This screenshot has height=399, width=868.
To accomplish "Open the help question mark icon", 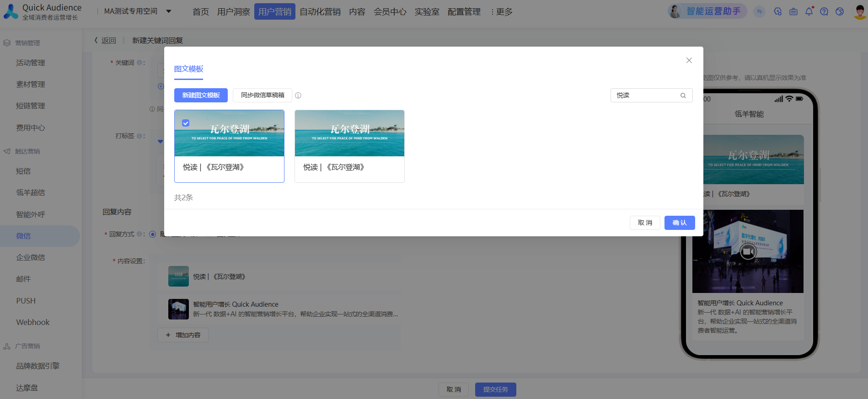I will pos(824,11).
